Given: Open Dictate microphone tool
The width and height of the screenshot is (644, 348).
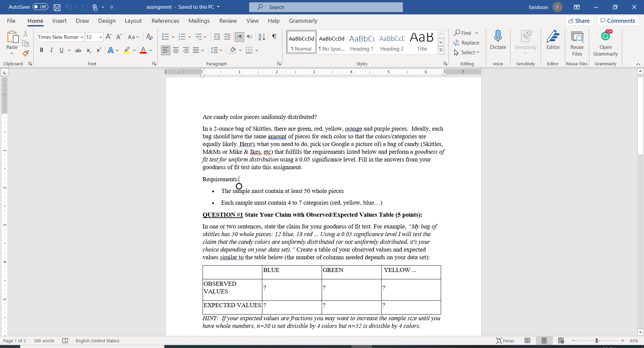Looking at the screenshot, I should click(498, 40).
